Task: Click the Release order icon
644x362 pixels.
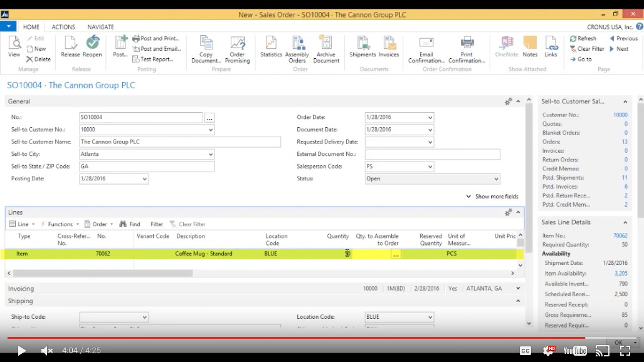Action: [x=70, y=46]
